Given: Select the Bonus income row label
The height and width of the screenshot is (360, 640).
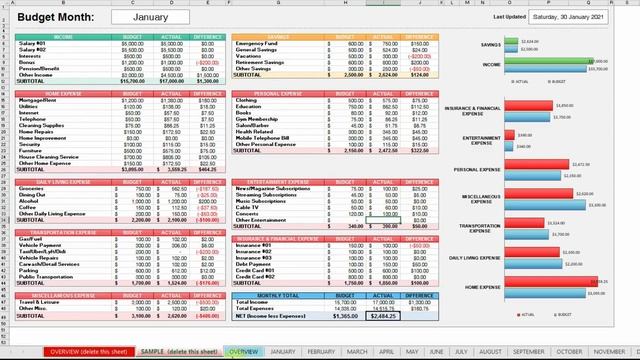Looking at the screenshot, I should click(27, 62).
